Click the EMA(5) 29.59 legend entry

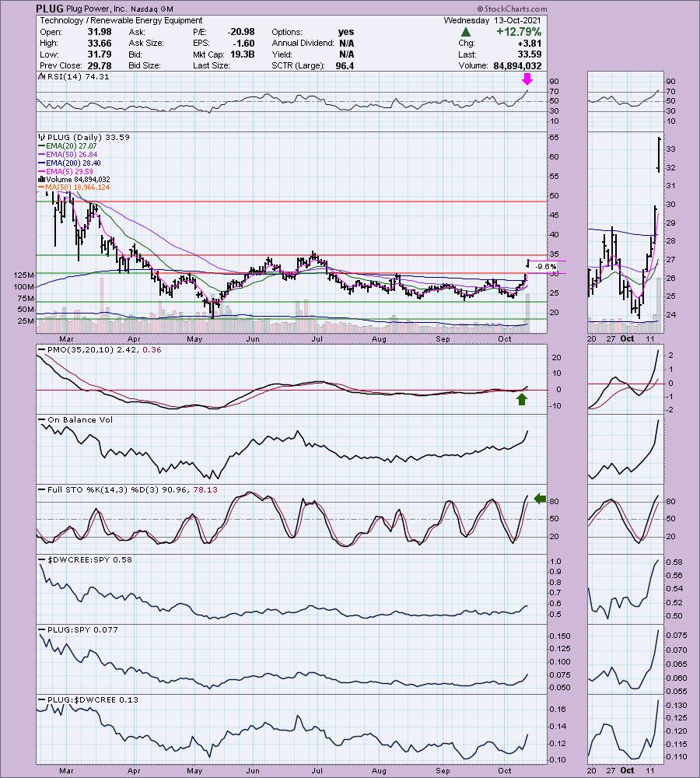pos(66,171)
